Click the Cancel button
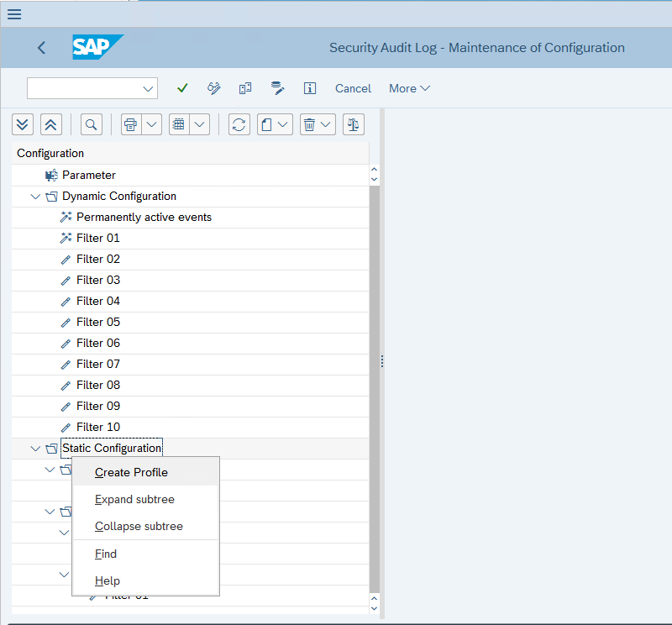 353,88
